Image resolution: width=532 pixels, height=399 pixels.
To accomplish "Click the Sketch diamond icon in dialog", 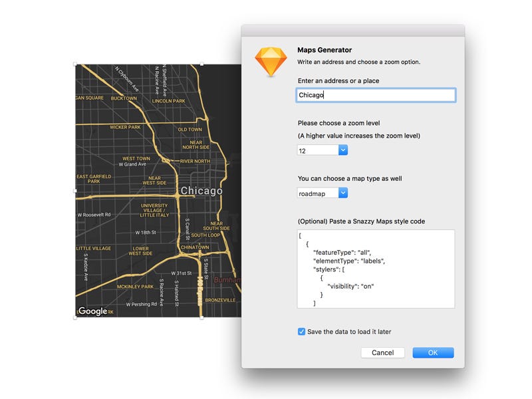I will pos(271,62).
